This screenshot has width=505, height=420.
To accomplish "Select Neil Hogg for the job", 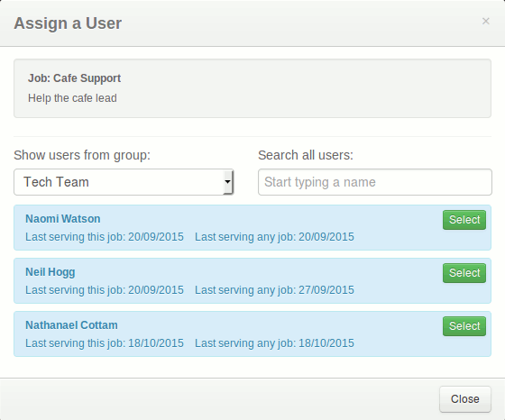I will pos(464,273).
